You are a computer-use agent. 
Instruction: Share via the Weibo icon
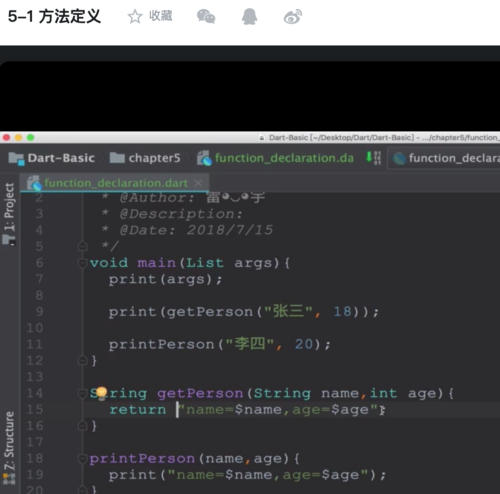(x=293, y=17)
